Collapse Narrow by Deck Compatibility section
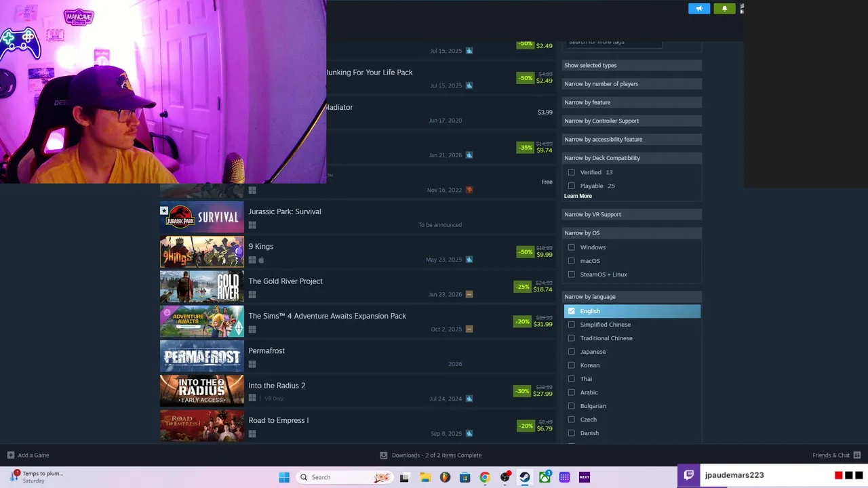 pyautogui.click(x=631, y=158)
